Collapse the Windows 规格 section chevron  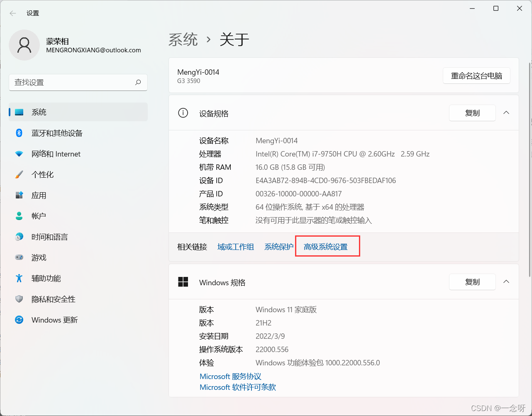pyautogui.click(x=506, y=282)
